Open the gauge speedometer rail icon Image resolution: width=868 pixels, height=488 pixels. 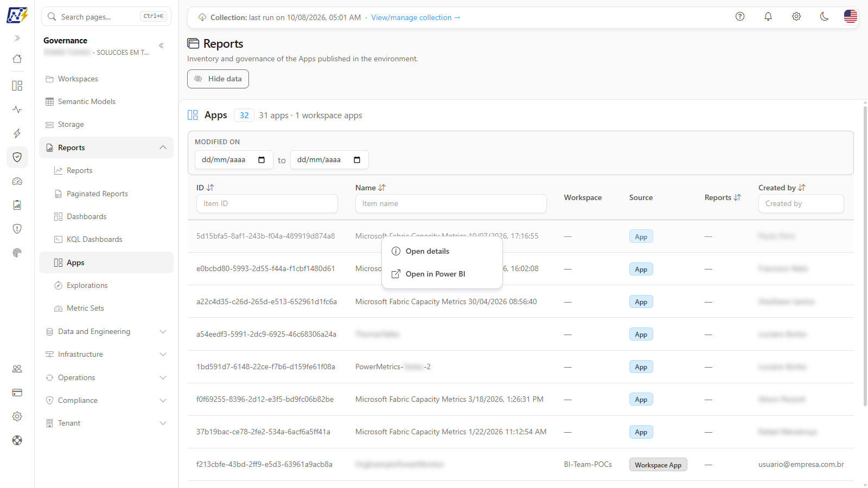[x=17, y=181]
